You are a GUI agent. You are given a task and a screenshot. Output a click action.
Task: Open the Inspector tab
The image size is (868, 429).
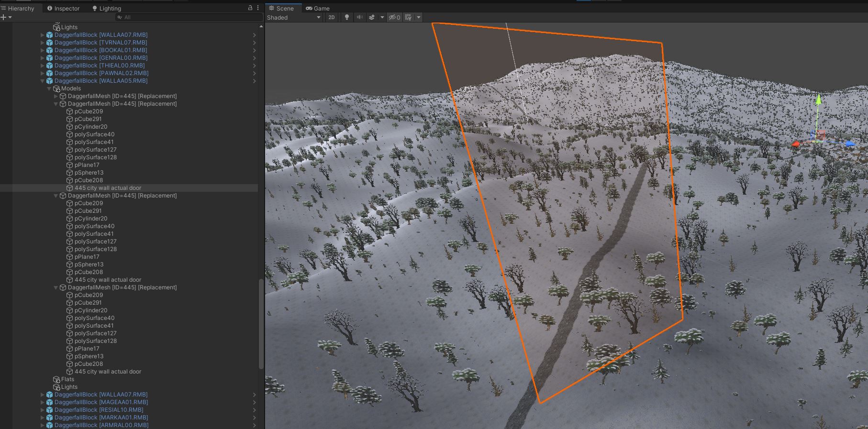(63, 8)
